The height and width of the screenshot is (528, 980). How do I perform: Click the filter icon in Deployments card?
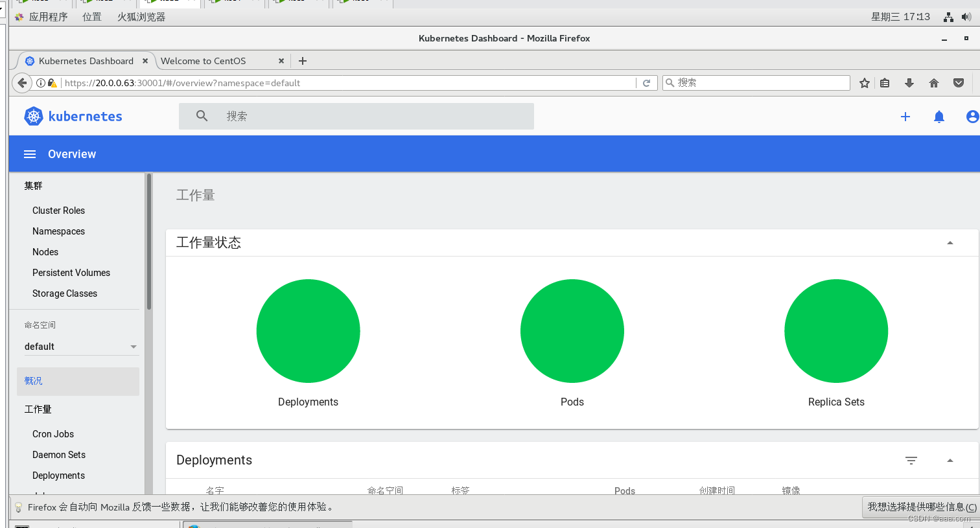[x=911, y=461]
